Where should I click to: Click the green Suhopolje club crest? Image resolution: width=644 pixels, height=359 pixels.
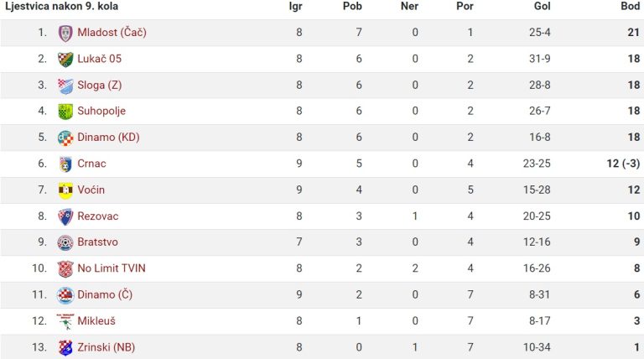(x=65, y=112)
